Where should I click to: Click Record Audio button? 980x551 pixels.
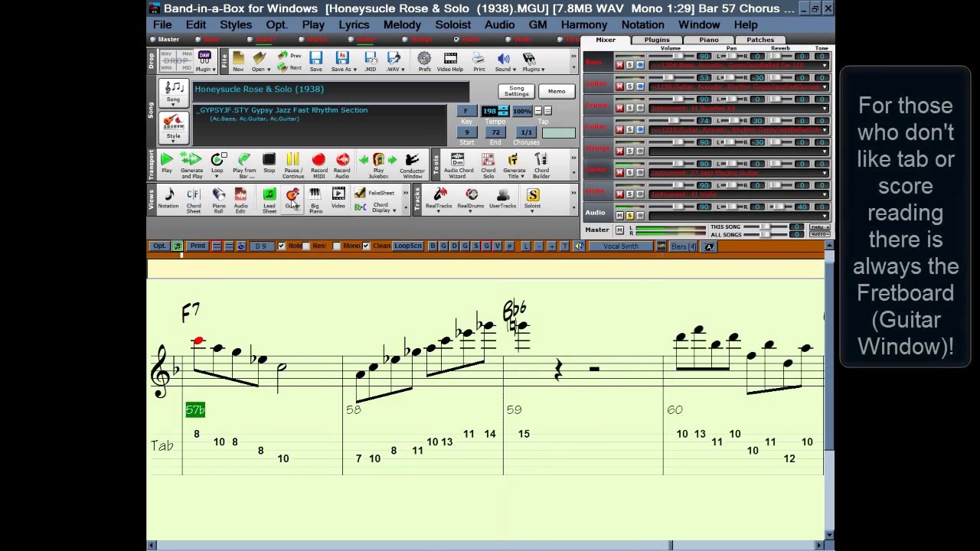342,165
